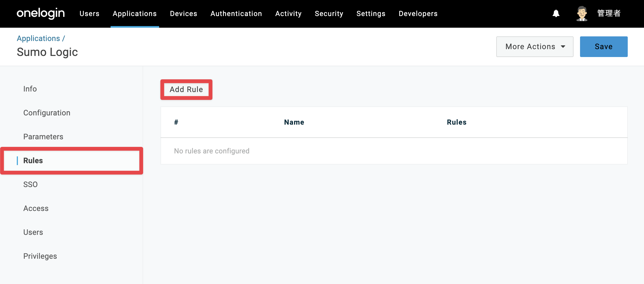This screenshot has width=644, height=284.
Task: Click the blue Save button
Action: pyautogui.click(x=604, y=47)
